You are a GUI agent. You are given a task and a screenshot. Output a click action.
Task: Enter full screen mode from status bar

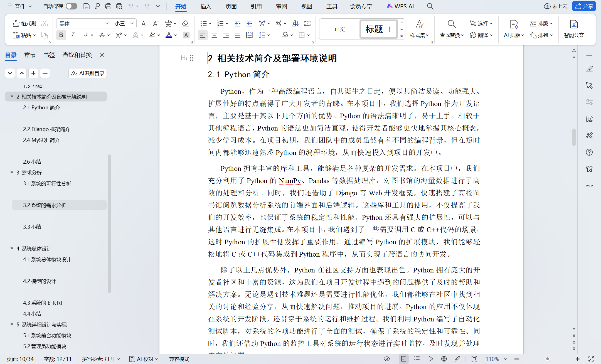click(591, 359)
